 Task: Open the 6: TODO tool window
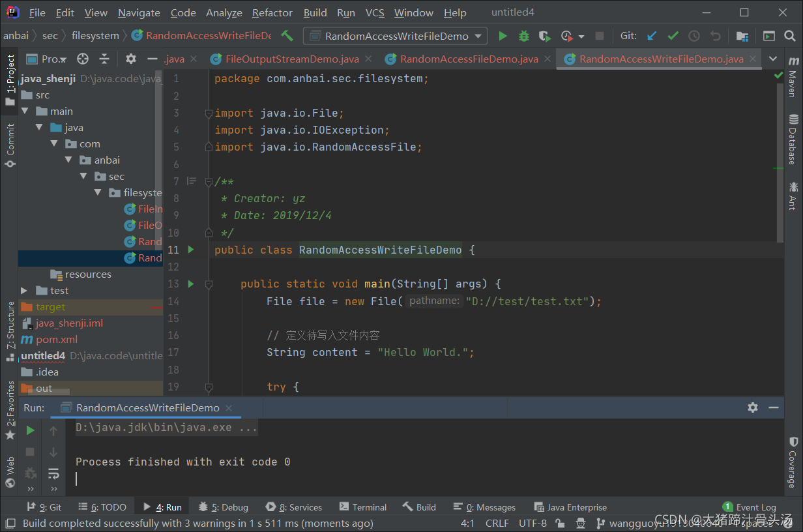coord(102,507)
